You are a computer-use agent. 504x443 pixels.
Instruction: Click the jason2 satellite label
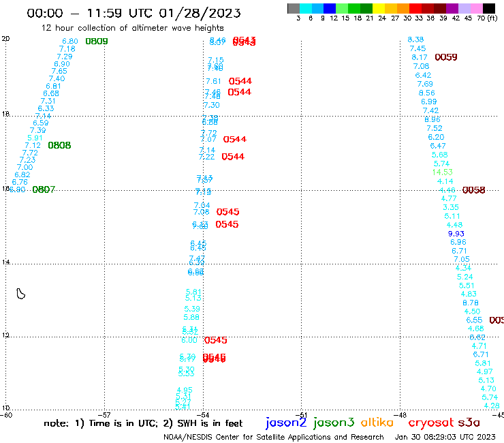coord(286,423)
